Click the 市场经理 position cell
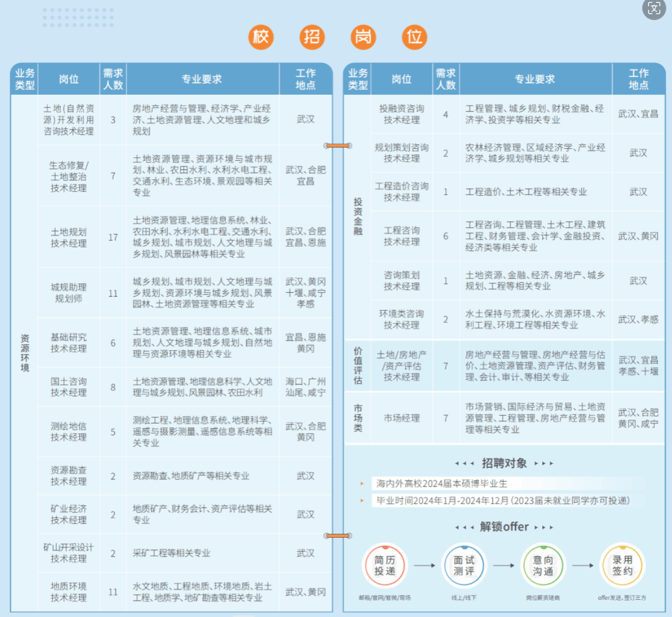The image size is (672, 617). tap(401, 418)
